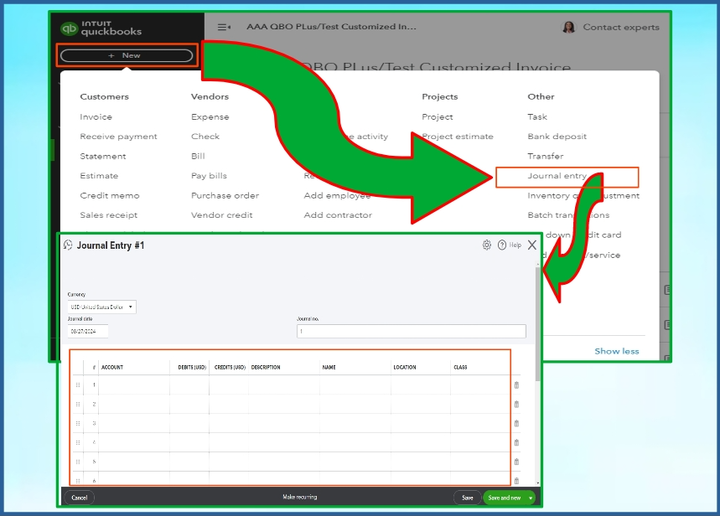Select Bank deposit option
This screenshot has width=720, height=516.
pos(557,136)
